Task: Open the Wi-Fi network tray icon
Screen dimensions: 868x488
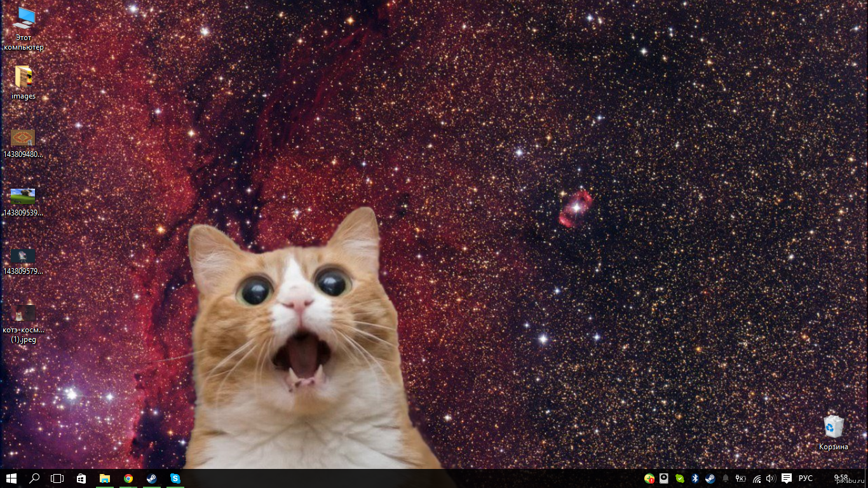Action: point(756,478)
